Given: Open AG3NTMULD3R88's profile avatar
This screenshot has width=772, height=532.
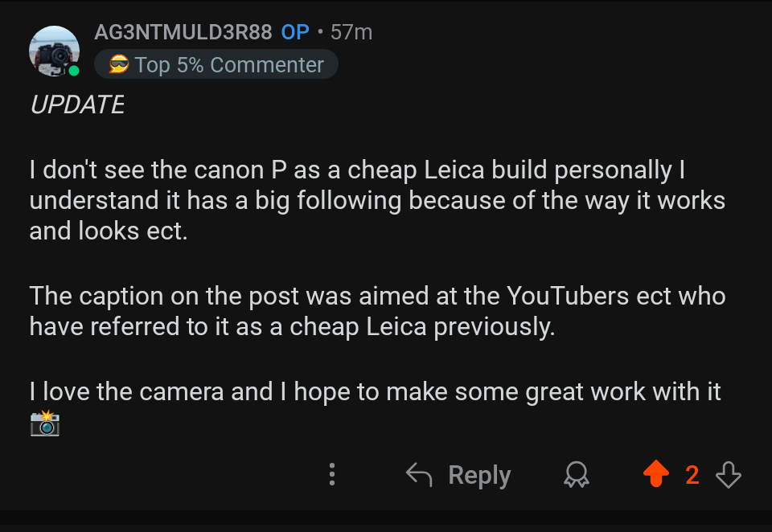Looking at the screenshot, I should [54, 50].
